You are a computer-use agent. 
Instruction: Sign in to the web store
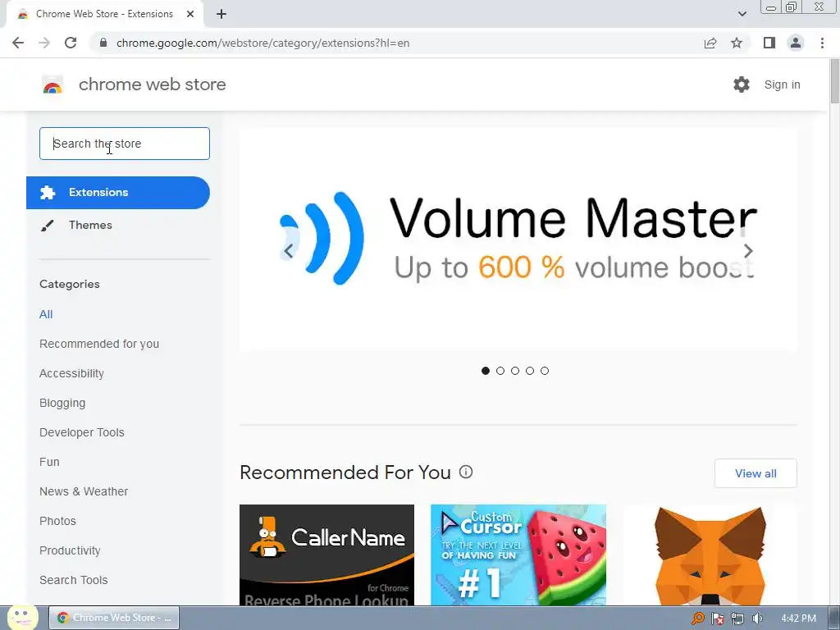782,84
